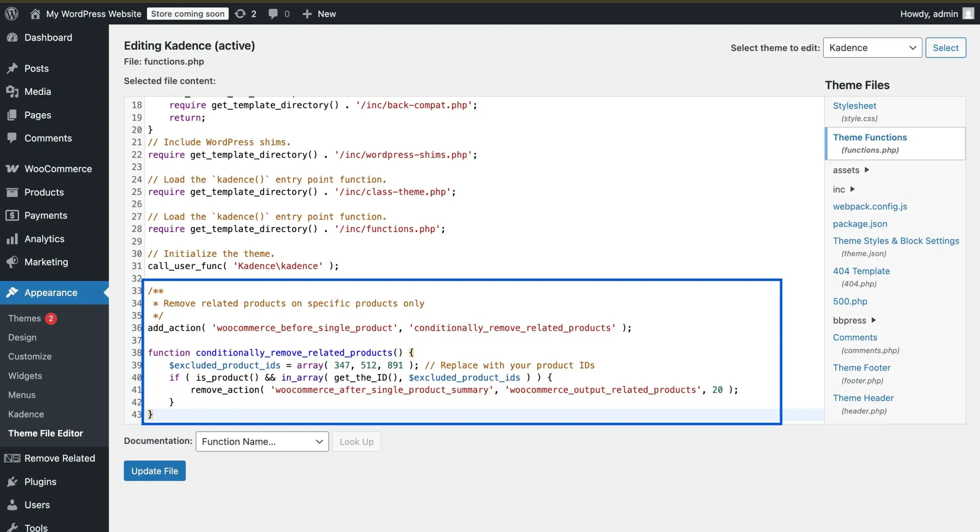This screenshot has width=980, height=532.
Task: Click the plus icon next to New
Action: (x=307, y=14)
